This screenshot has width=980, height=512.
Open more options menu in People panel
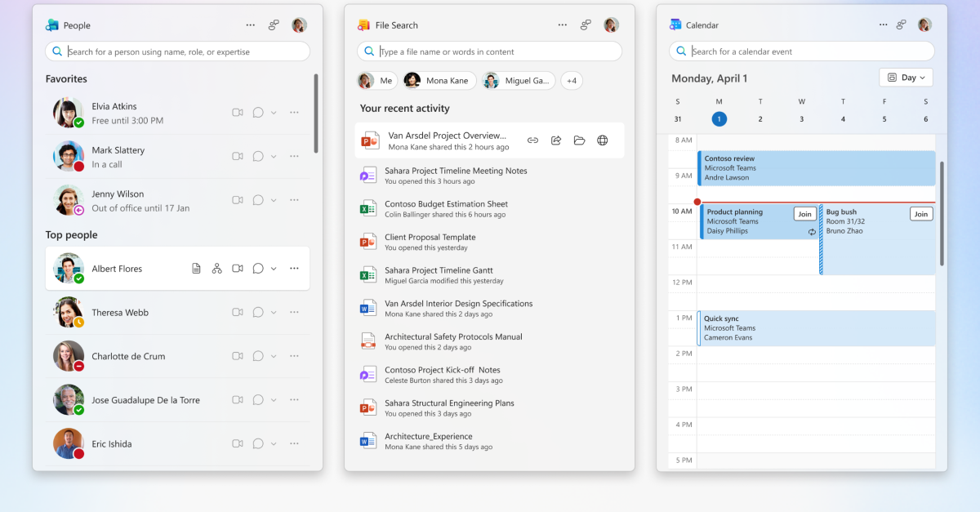click(x=250, y=25)
